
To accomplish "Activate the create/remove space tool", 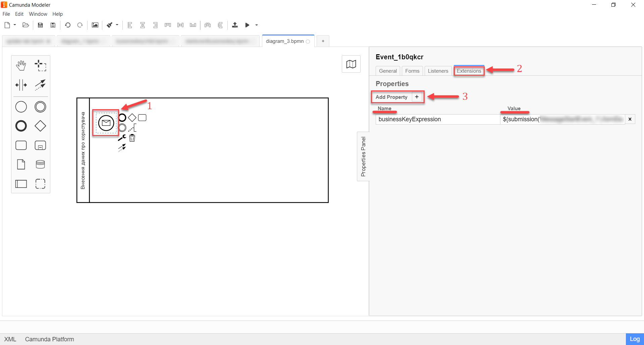I will point(21,85).
